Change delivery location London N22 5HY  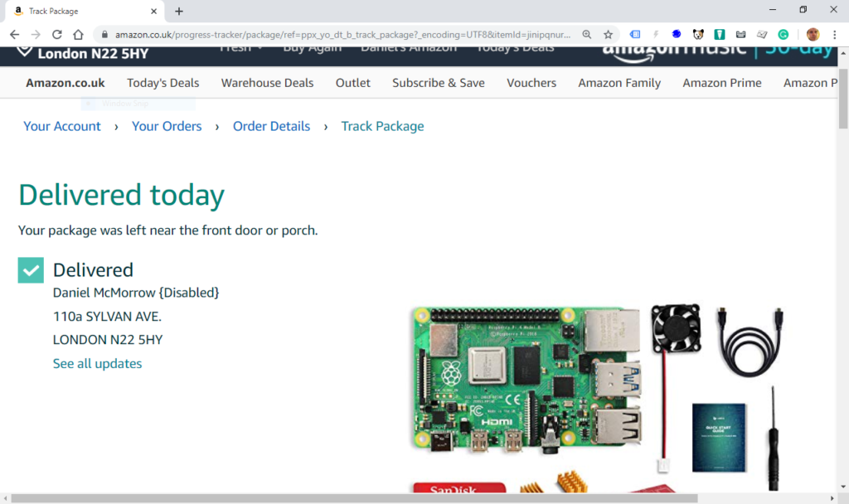[93, 54]
